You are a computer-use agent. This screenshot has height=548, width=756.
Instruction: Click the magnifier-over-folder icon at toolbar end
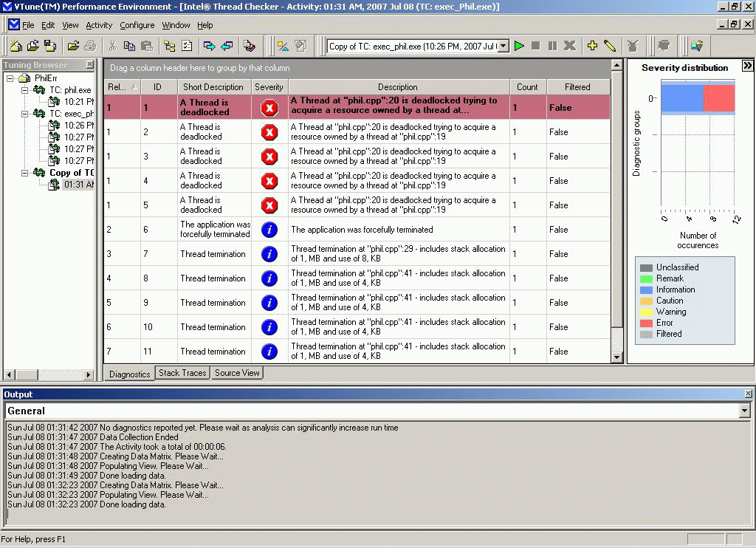(697, 46)
